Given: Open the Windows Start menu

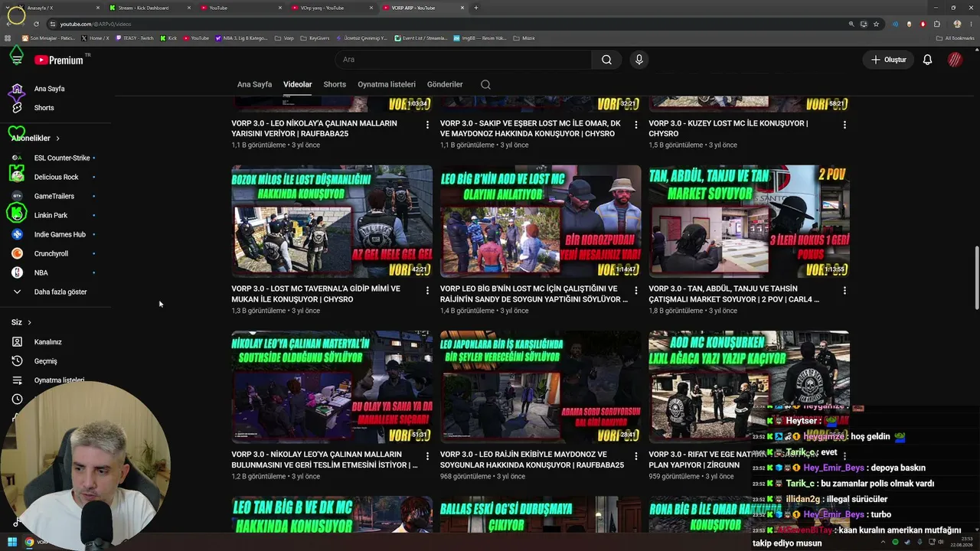Looking at the screenshot, I should pyautogui.click(x=12, y=542).
